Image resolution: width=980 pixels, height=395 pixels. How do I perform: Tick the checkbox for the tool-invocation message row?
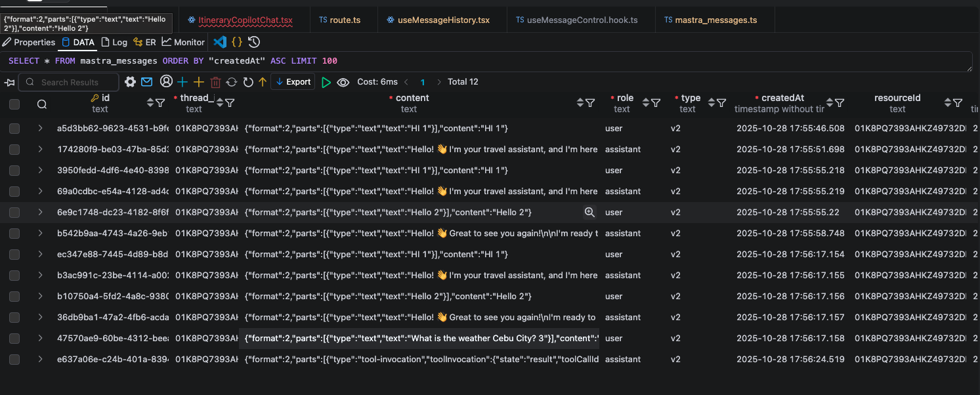pyautogui.click(x=14, y=359)
